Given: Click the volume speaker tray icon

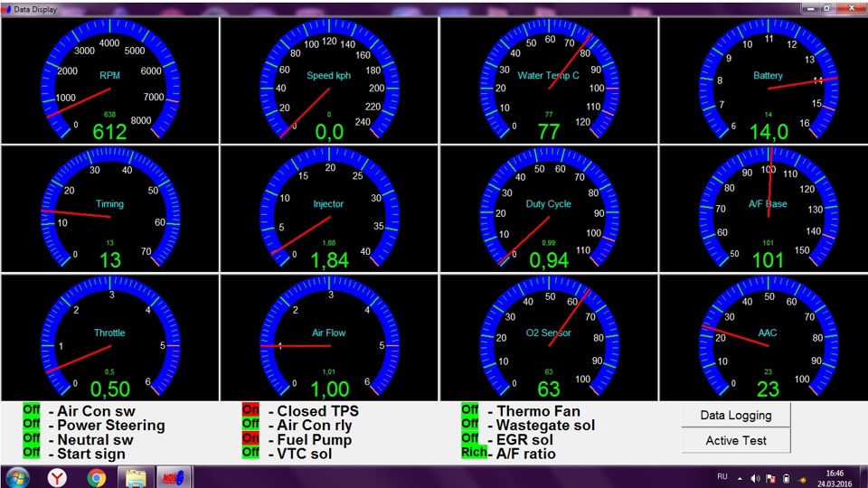Looking at the screenshot, I should click(755, 479).
